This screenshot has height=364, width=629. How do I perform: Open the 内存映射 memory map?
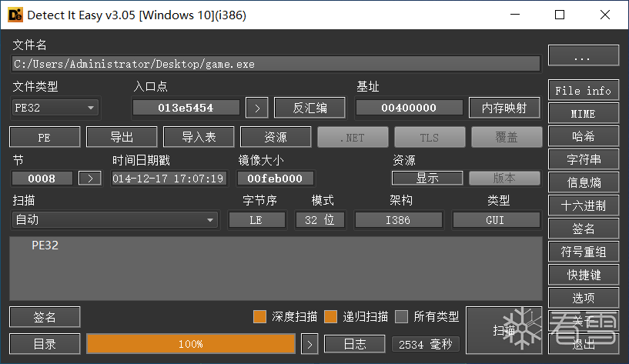504,108
